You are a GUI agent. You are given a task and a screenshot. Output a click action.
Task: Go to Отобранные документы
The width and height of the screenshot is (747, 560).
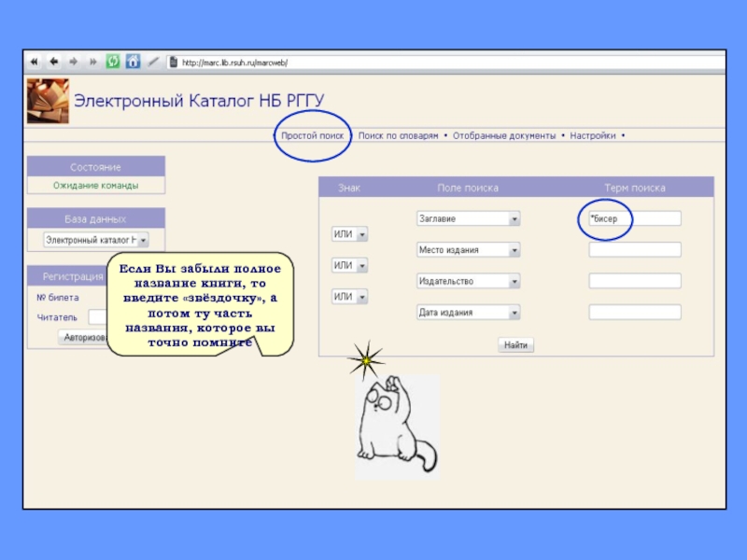click(504, 135)
